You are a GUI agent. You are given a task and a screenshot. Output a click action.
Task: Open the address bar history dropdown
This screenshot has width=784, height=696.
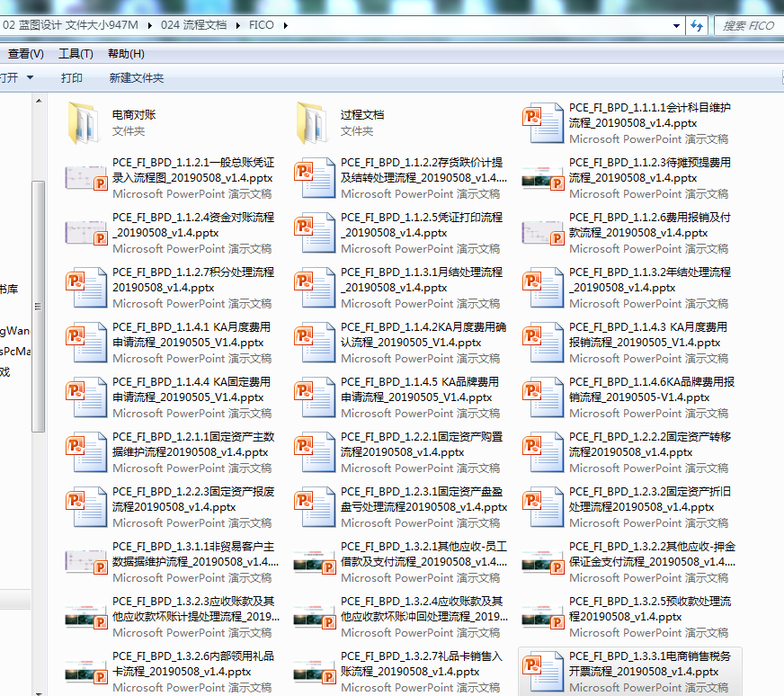coord(676,25)
